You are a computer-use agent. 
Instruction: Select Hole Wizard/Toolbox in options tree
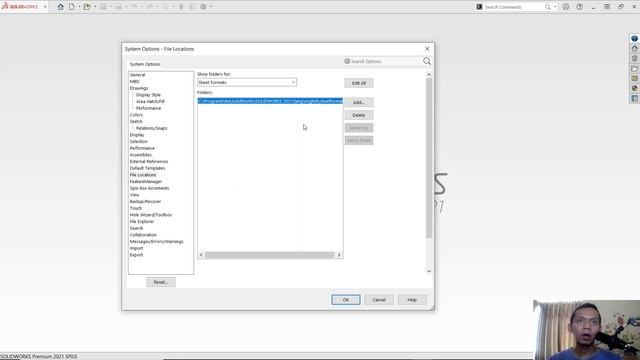(x=151, y=215)
